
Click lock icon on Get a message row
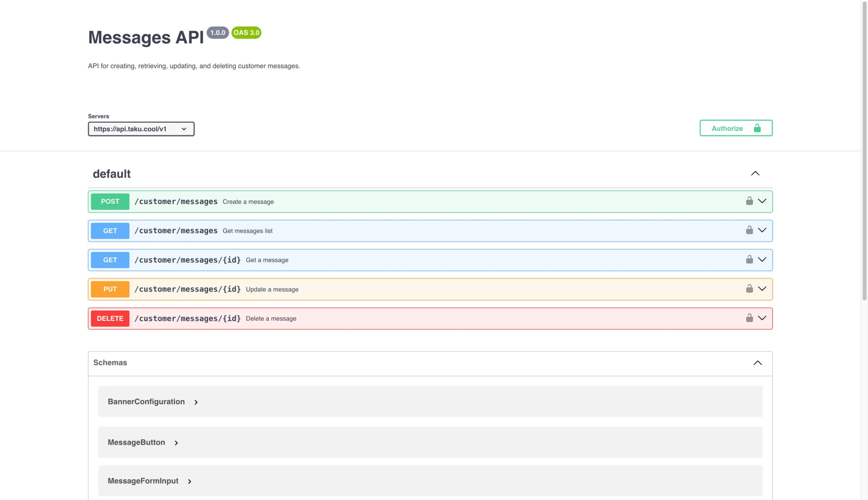749,259
